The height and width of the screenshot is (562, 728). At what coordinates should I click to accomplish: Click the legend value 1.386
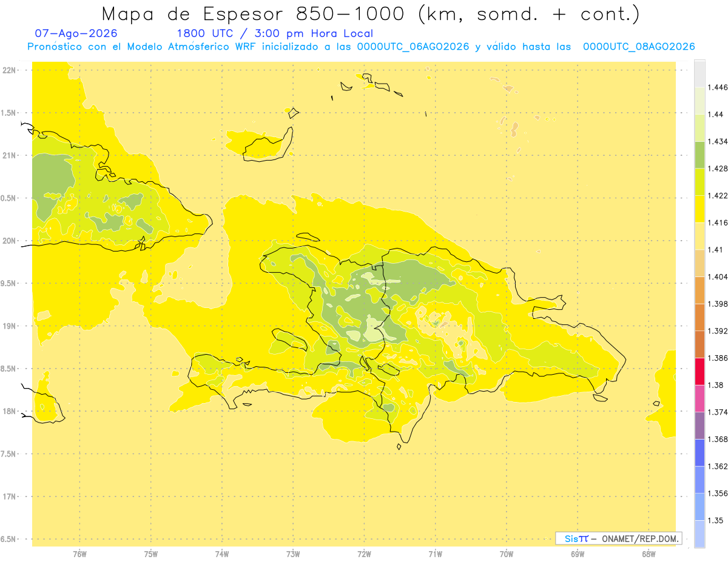tap(718, 358)
